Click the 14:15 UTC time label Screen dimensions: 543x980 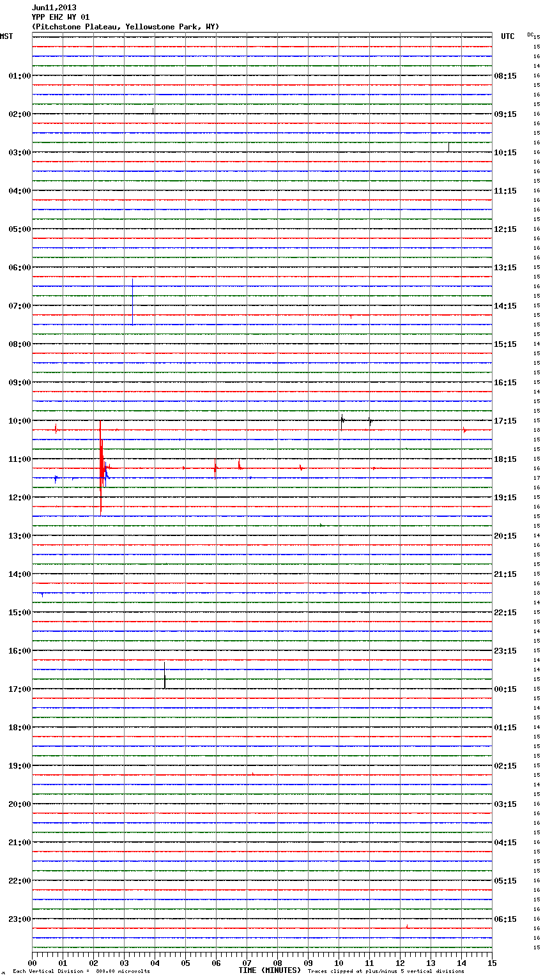505,306
